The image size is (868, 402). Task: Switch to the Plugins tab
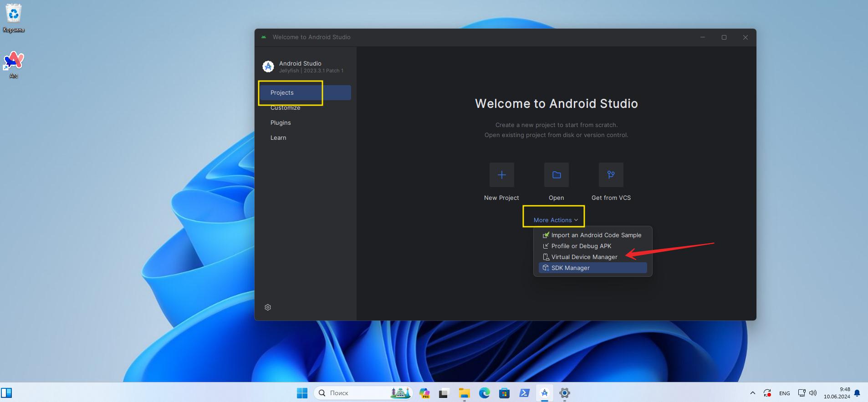pyautogui.click(x=281, y=123)
